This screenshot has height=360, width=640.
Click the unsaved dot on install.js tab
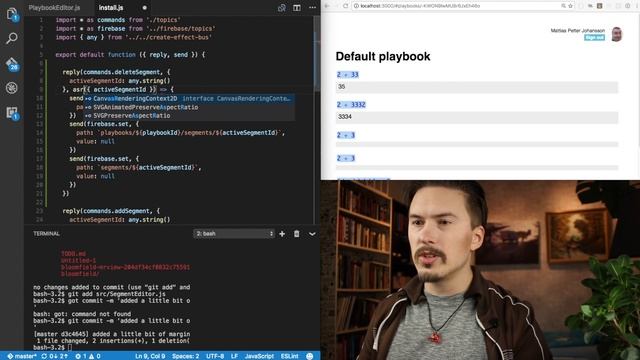coord(144,7)
